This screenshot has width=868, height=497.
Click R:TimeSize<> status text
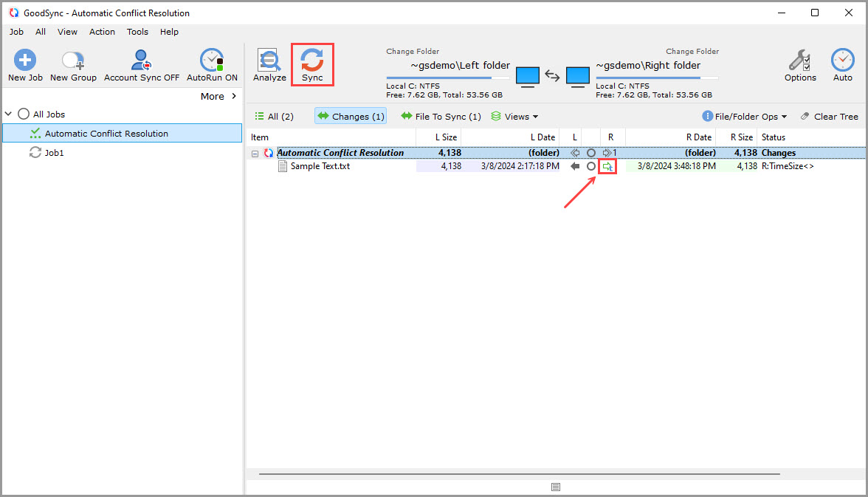tap(787, 166)
